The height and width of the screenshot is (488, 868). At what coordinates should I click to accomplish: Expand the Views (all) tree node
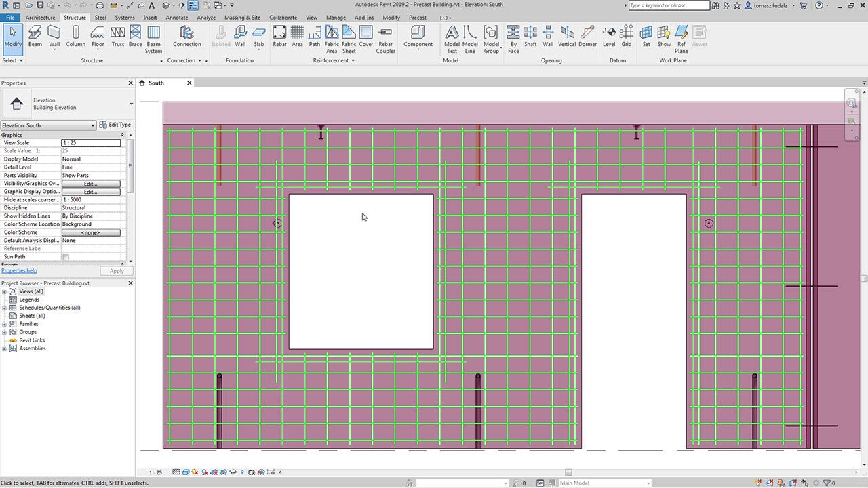4,291
